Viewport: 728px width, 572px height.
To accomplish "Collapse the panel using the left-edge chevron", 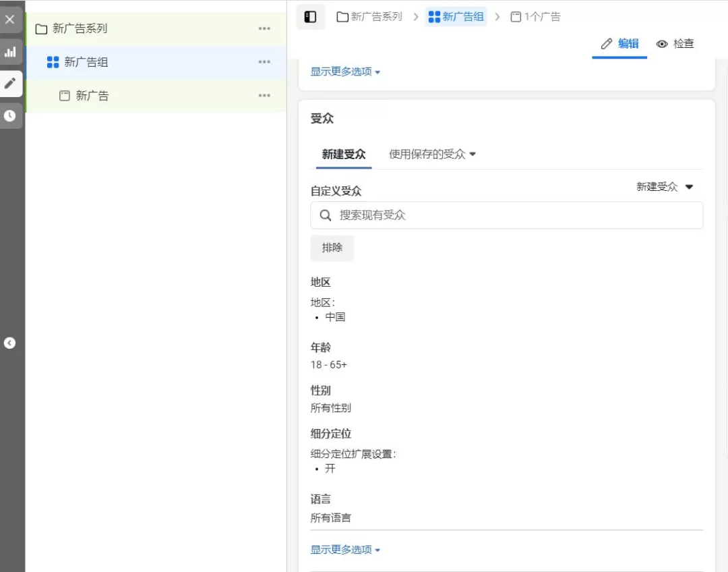I will pos(10,343).
